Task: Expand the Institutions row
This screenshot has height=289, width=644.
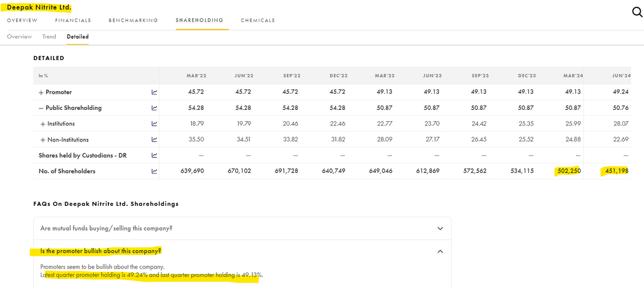Action: click(x=42, y=124)
